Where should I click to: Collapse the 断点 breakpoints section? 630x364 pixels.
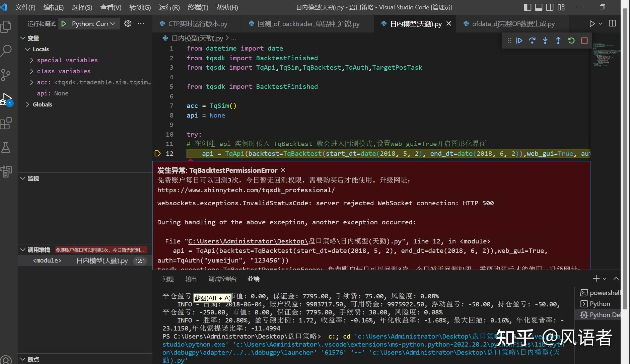point(23,359)
